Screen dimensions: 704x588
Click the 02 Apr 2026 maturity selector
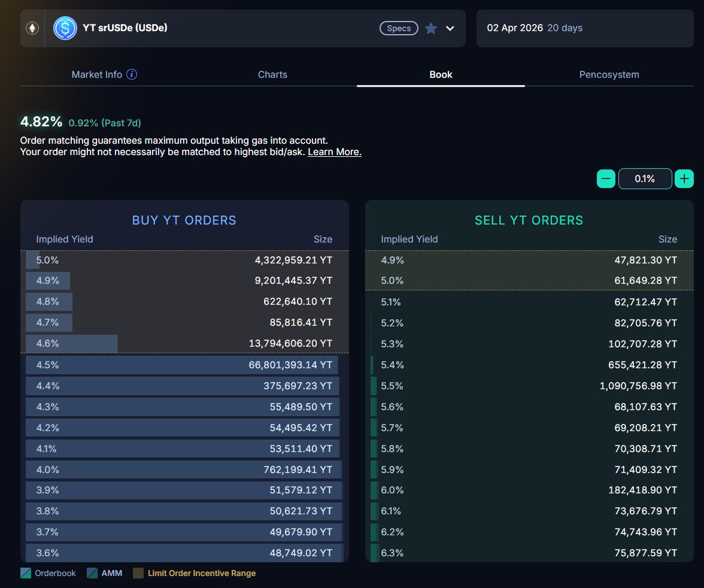click(x=585, y=28)
